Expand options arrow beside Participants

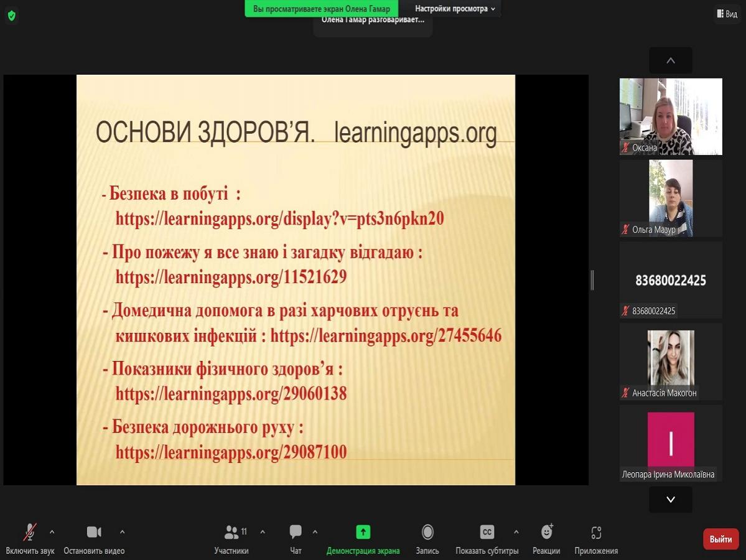[263, 532]
